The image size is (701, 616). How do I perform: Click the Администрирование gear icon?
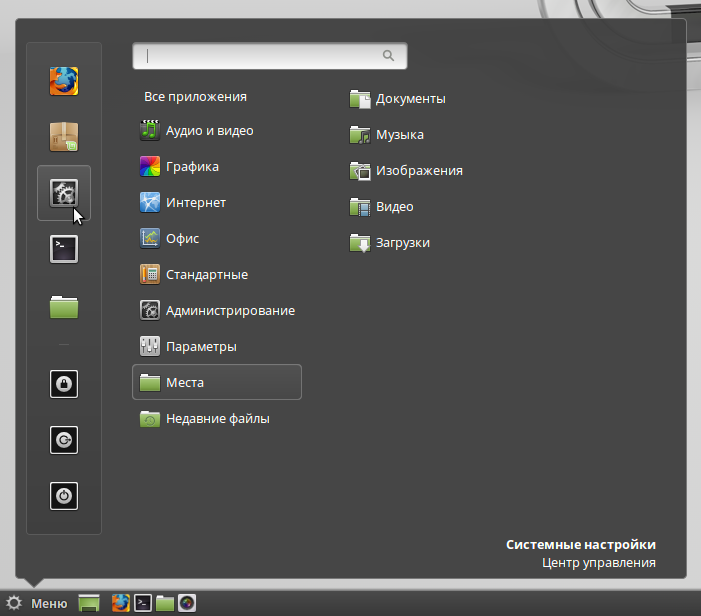pyautogui.click(x=150, y=310)
